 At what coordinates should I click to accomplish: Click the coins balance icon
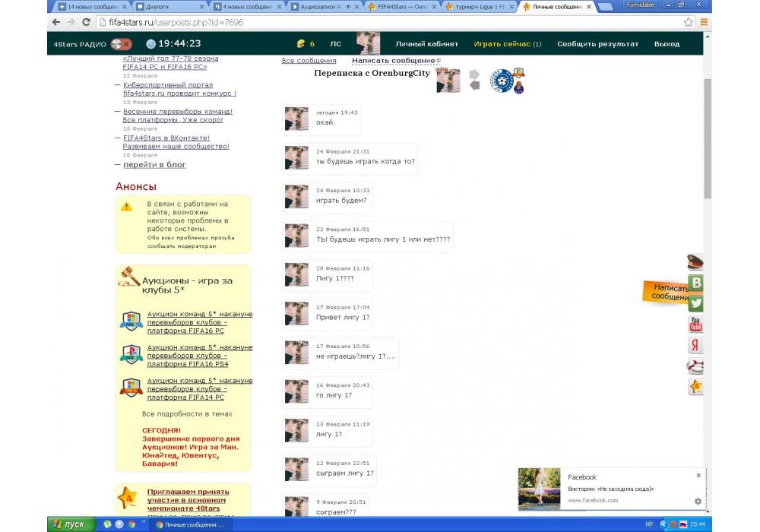300,44
